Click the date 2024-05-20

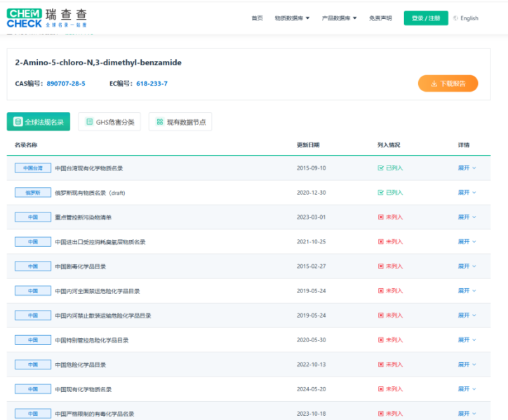coord(312,389)
